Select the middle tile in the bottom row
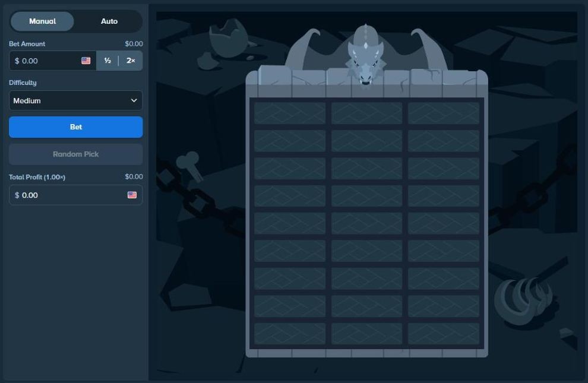588x383 pixels. tap(366, 333)
